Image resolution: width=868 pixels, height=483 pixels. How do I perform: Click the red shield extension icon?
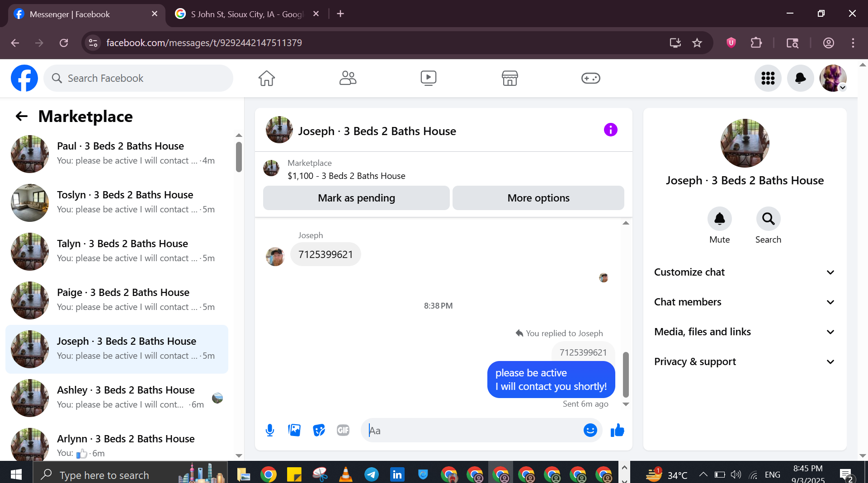(x=731, y=43)
